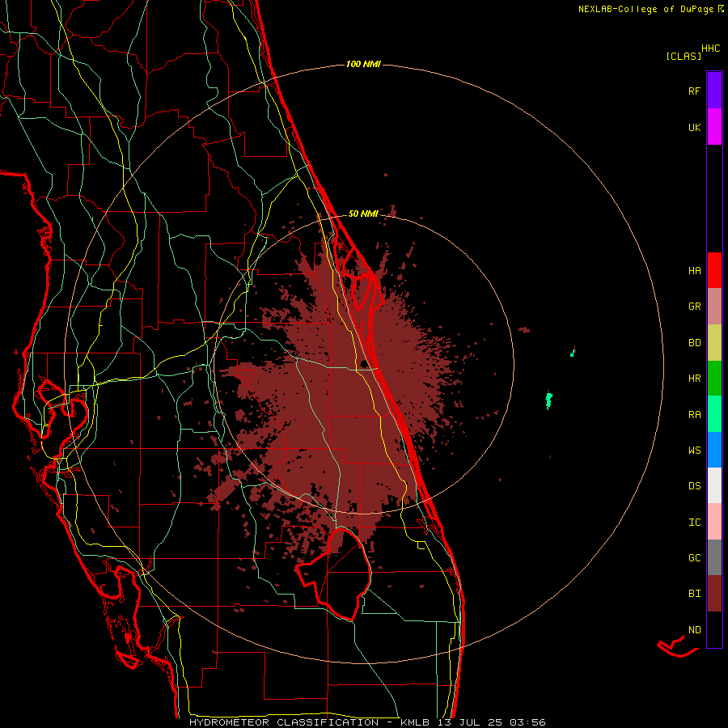Click the WS blue legend swatch

714,450
